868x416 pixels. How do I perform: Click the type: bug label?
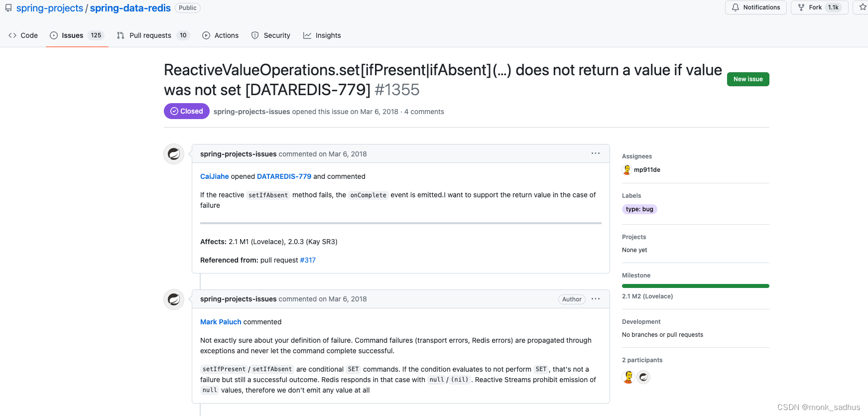(639, 209)
